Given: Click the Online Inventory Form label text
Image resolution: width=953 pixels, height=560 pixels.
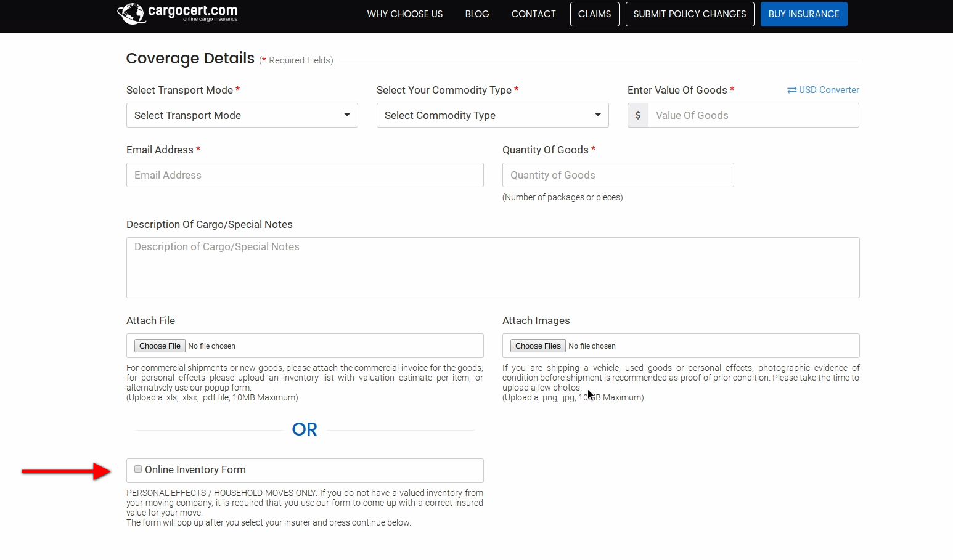Looking at the screenshot, I should (x=195, y=469).
